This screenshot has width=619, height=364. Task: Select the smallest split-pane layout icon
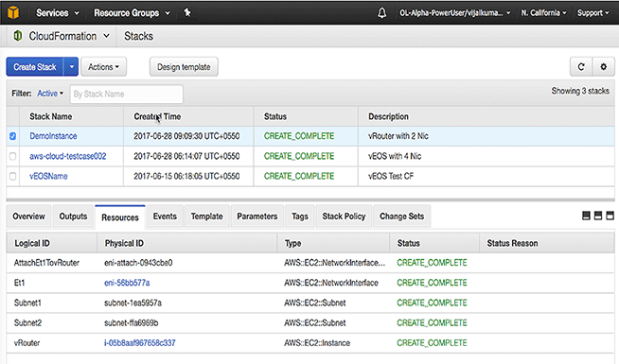pyautogui.click(x=586, y=216)
